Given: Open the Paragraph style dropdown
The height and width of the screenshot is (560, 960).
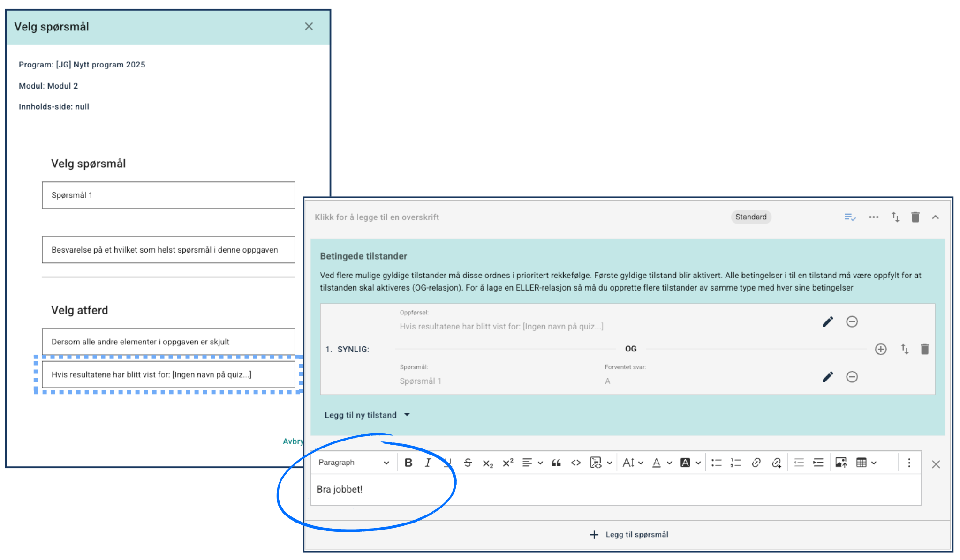Looking at the screenshot, I should [354, 463].
